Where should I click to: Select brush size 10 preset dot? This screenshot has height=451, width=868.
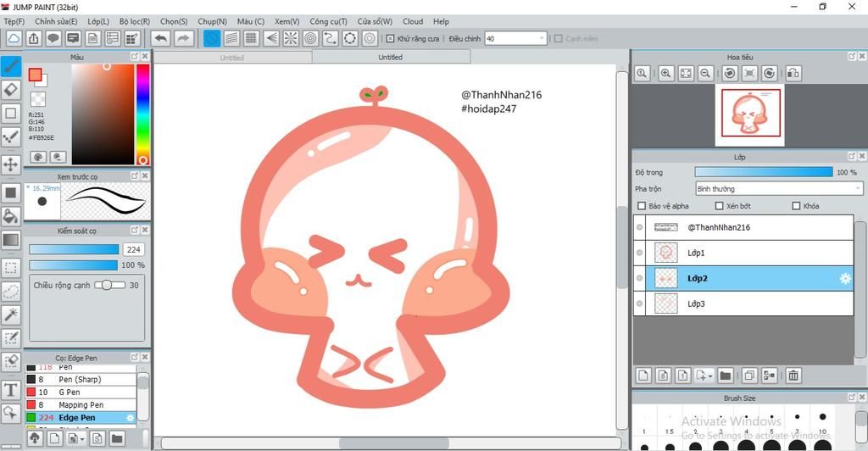click(x=822, y=417)
